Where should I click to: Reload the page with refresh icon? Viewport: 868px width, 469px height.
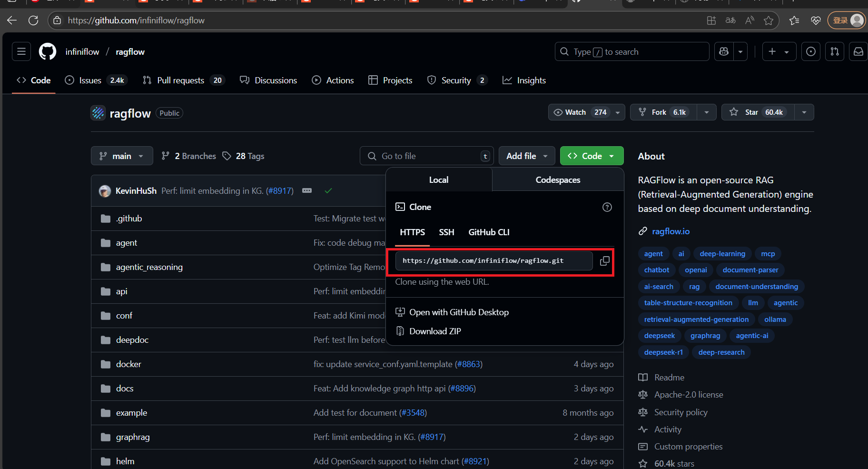click(x=33, y=20)
